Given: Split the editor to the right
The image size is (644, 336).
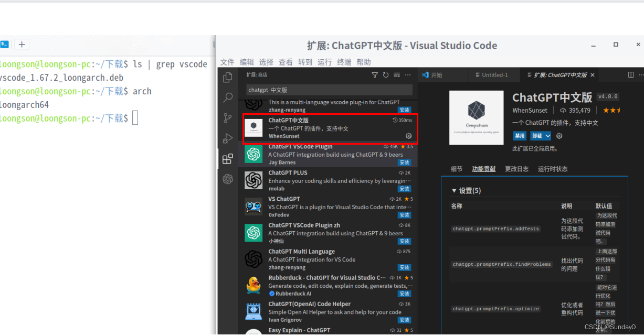Looking at the screenshot, I should (631, 75).
